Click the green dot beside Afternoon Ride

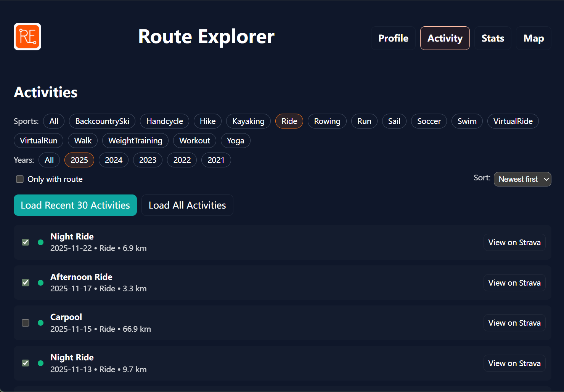tap(41, 283)
